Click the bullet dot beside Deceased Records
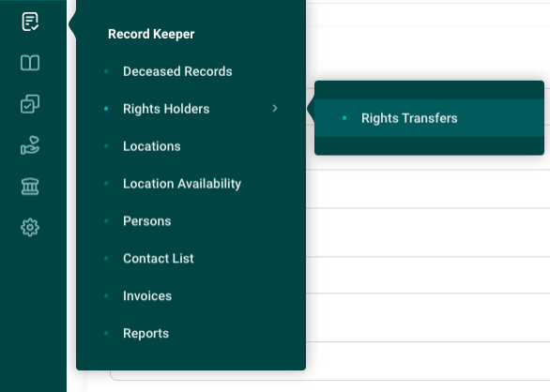Viewport: 550px width, 392px height. tap(106, 71)
